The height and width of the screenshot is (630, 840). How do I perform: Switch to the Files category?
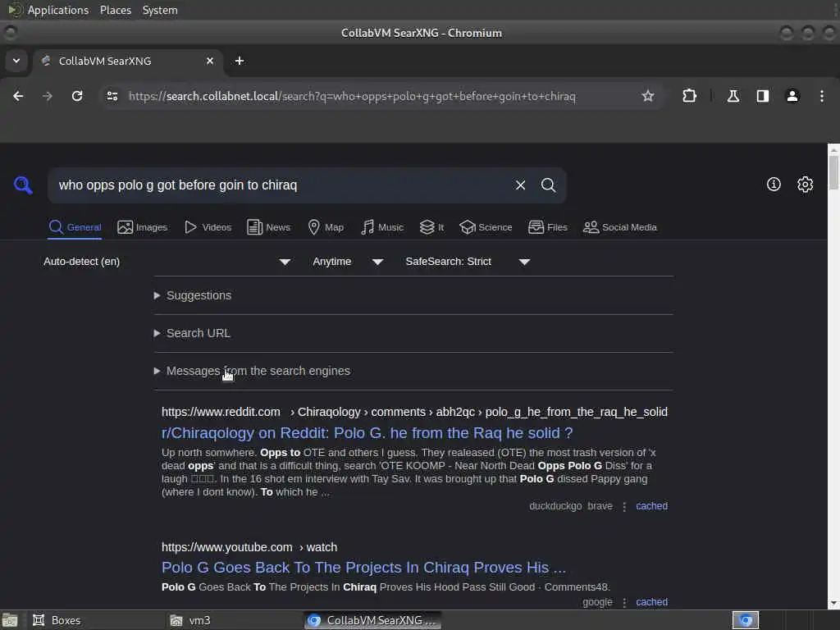(547, 227)
